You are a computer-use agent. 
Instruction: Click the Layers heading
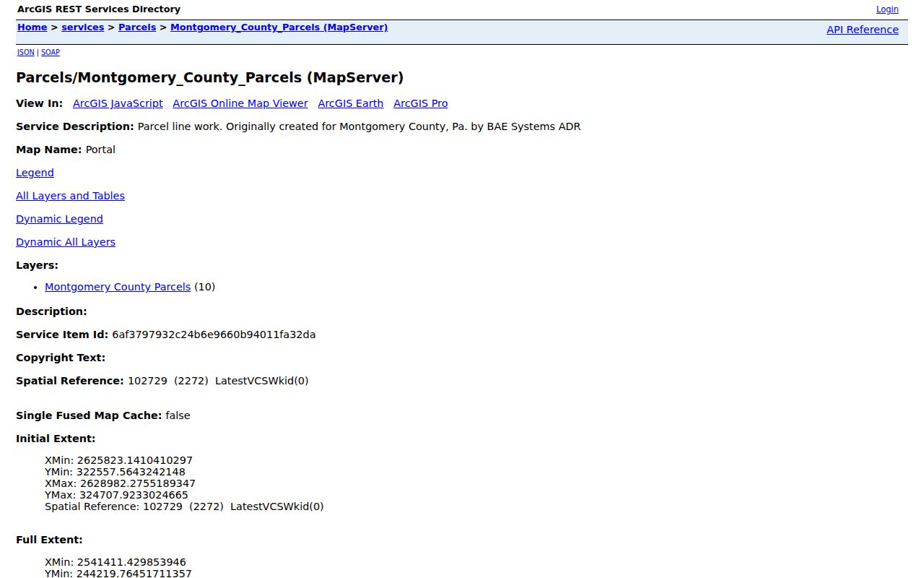(x=37, y=265)
